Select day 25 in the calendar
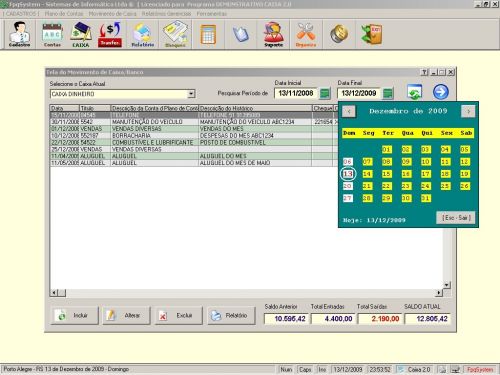This screenshot has width=500, height=375. pos(445,186)
